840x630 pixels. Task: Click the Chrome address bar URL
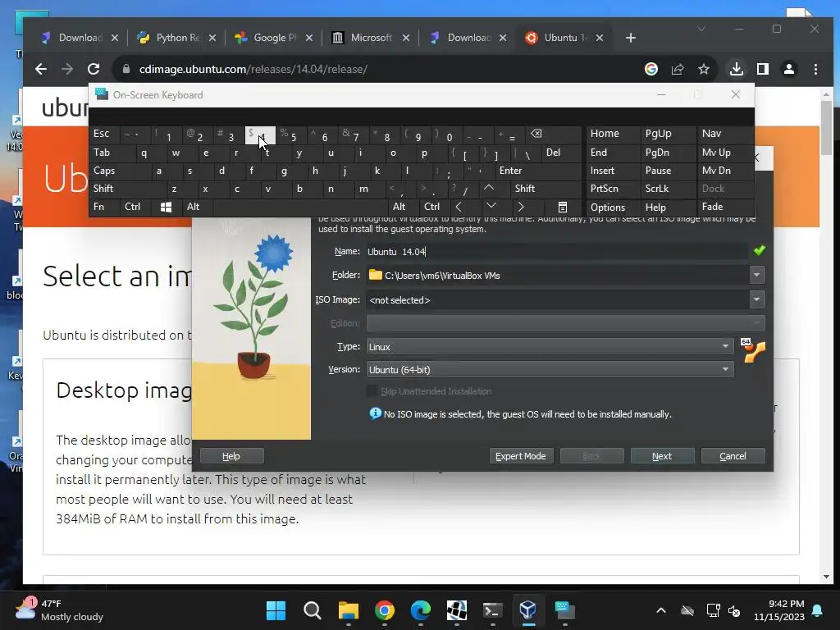pos(253,69)
